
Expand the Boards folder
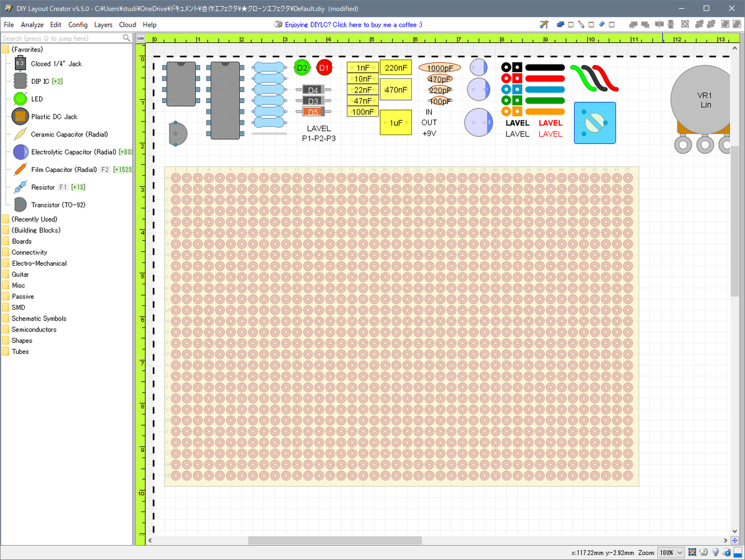click(x=17, y=241)
